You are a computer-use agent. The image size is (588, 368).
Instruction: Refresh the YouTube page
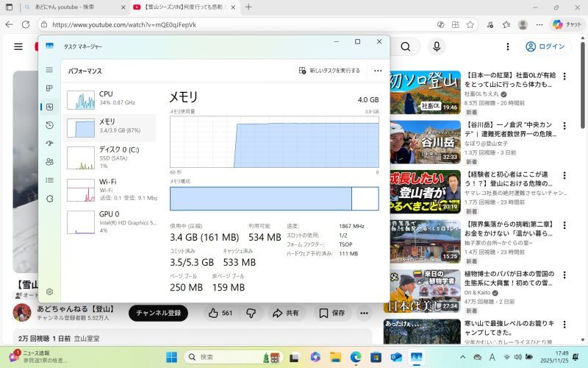26,25
